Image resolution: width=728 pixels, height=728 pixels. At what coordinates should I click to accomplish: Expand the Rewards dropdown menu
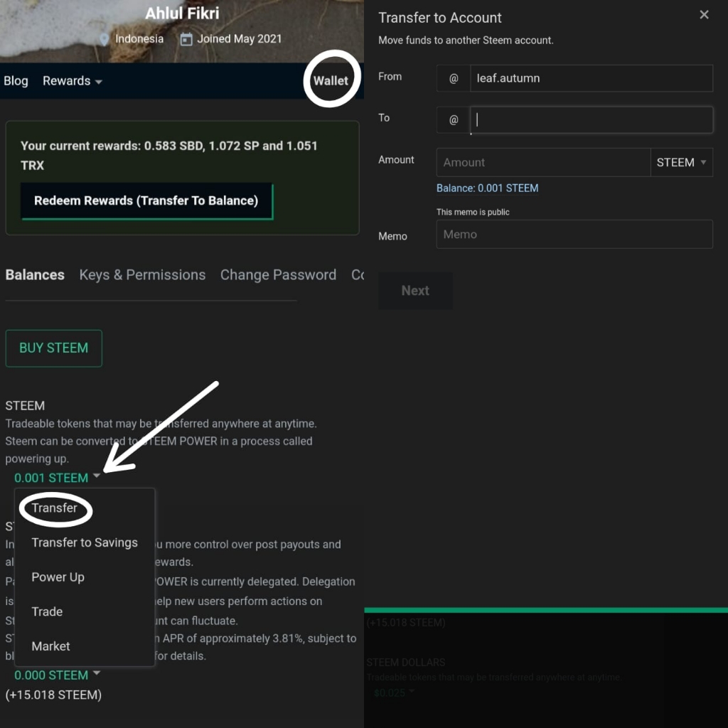(x=73, y=81)
